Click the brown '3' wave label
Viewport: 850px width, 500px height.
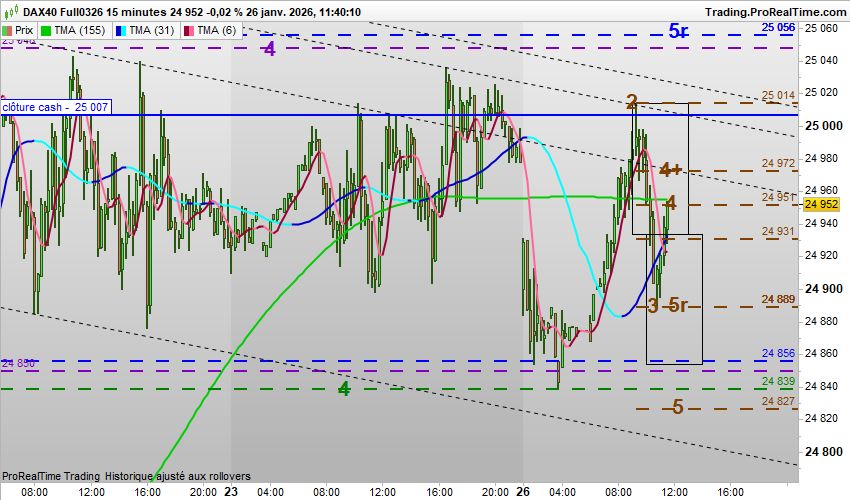(653, 306)
